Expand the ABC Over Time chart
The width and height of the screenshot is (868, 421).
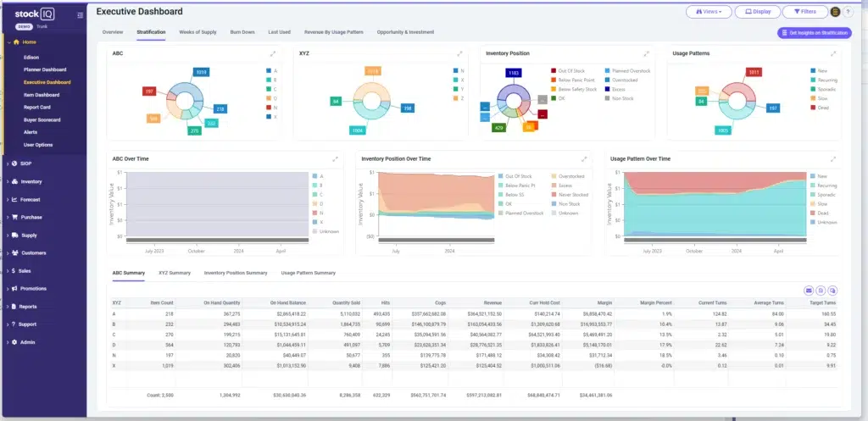click(335, 158)
